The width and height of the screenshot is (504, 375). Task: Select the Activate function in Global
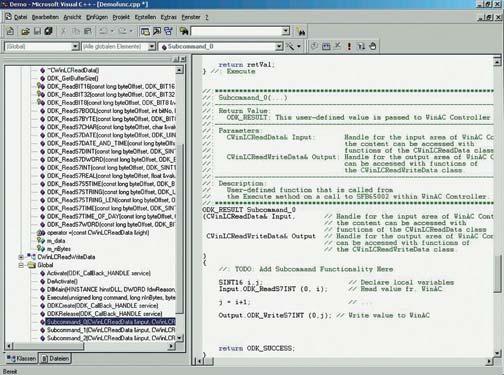point(99,273)
